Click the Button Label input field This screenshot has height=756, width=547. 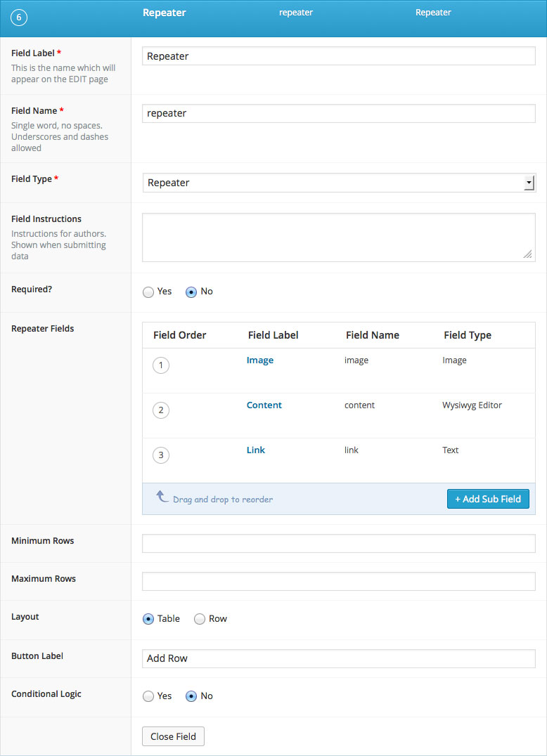(x=339, y=658)
